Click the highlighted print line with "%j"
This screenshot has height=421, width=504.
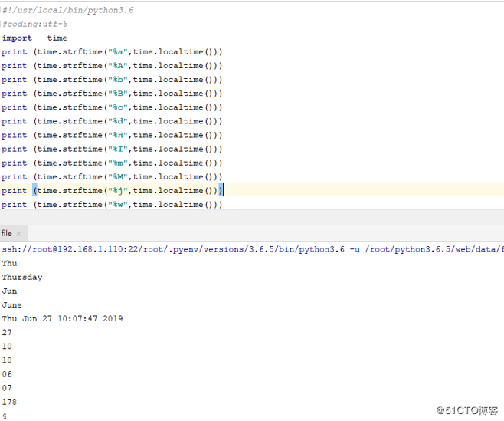pos(112,190)
